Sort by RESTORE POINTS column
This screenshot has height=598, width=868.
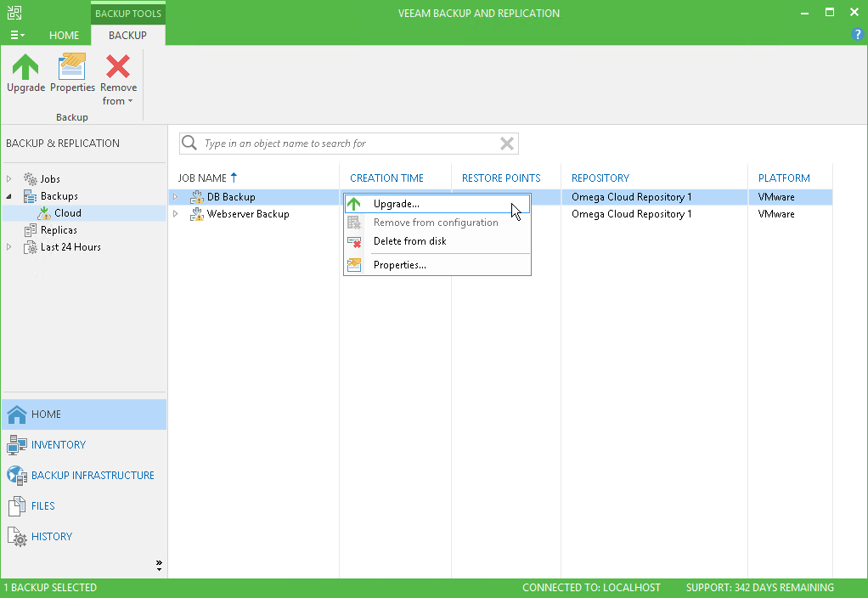click(x=501, y=178)
